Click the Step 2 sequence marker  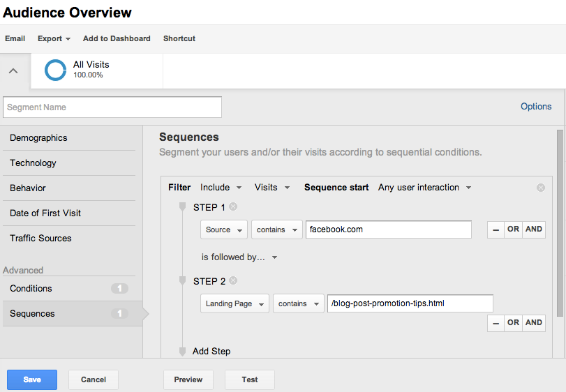(x=182, y=280)
